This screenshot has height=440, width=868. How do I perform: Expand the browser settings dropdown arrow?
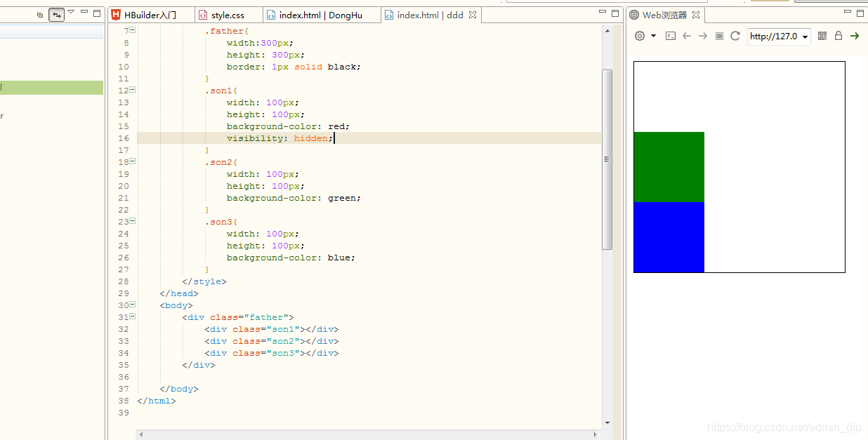653,36
